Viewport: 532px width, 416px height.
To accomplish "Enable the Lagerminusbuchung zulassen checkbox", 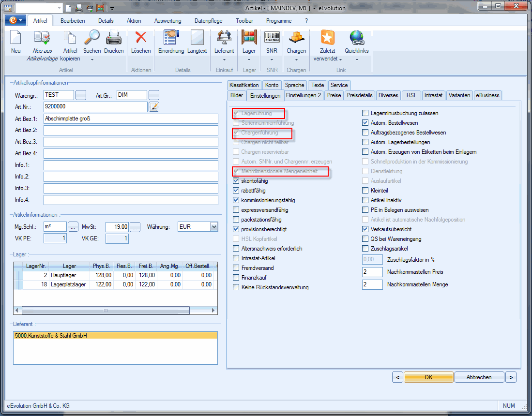I will point(366,113).
